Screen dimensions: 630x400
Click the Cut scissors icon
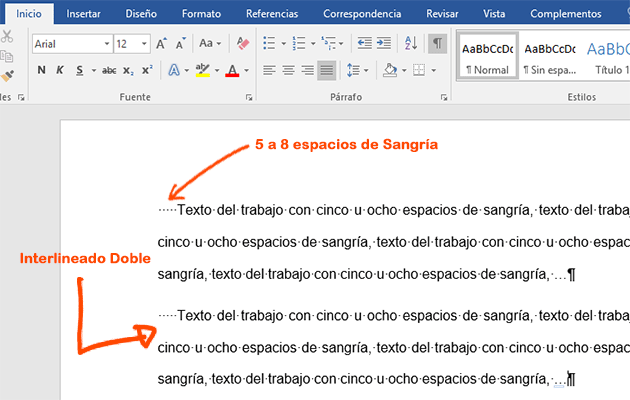6,37
